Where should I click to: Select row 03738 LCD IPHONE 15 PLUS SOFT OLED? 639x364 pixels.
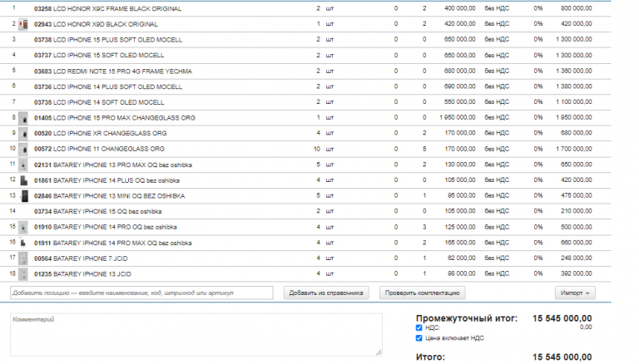(x=305, y=40)
